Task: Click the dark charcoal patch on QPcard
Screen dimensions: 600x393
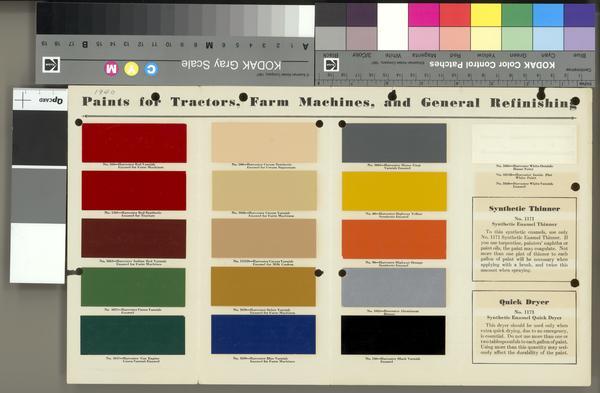Action: tap(40, 138)
